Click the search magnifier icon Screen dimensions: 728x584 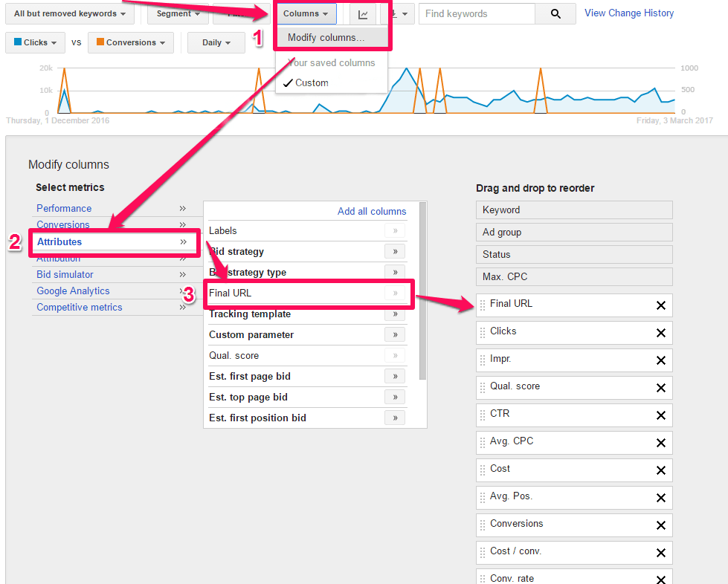(555, 13)
